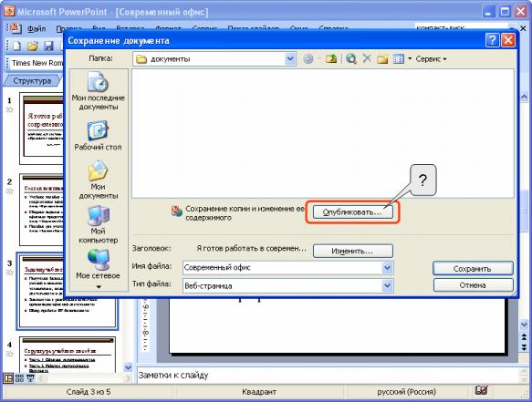Click the Open folder icon in PowerPoint toolbar
The height and width of the screenshot is (402, 532).
[33, 46]
